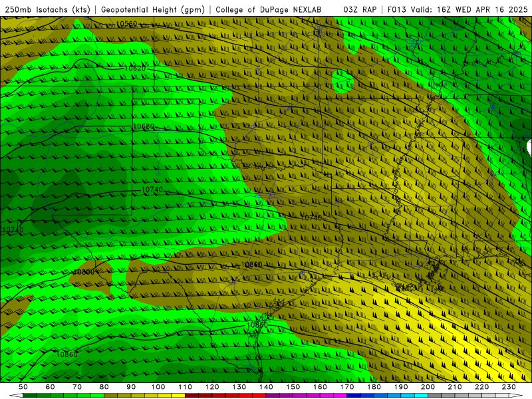Click the 10680 height contour label
Image resolution: width=532 pixels, height=399 pixels.
point(144,126)
